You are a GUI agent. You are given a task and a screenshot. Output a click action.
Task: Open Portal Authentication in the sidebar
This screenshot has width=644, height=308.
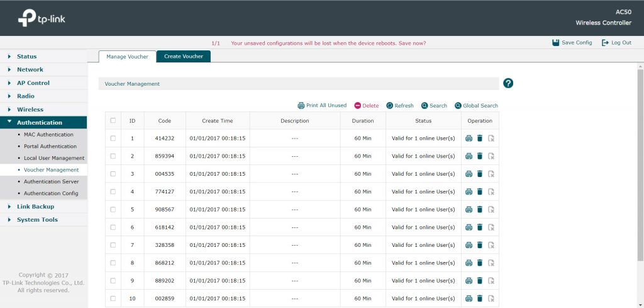50,147
